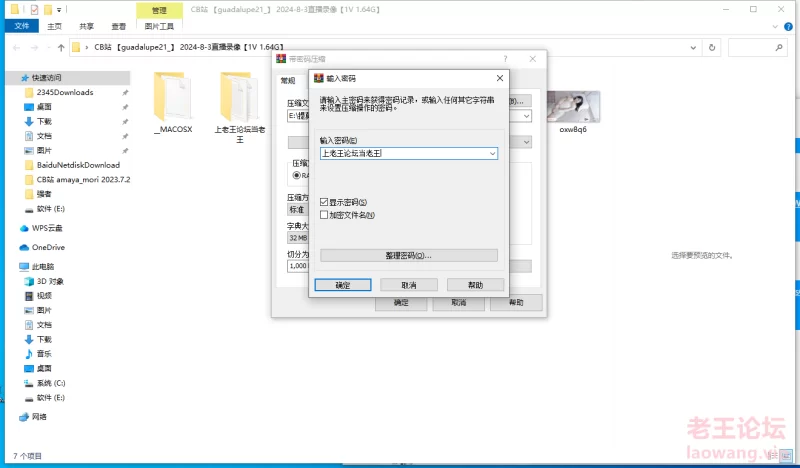
Task: Toggle the 显示密码 checkbox
Action: pos(324,202)
